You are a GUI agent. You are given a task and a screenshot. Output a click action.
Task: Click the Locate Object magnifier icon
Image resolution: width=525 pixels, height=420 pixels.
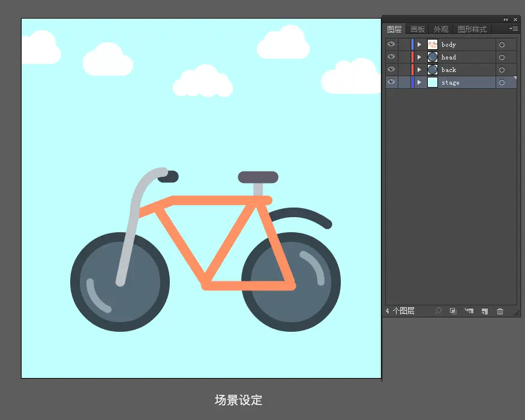(438, 311)
